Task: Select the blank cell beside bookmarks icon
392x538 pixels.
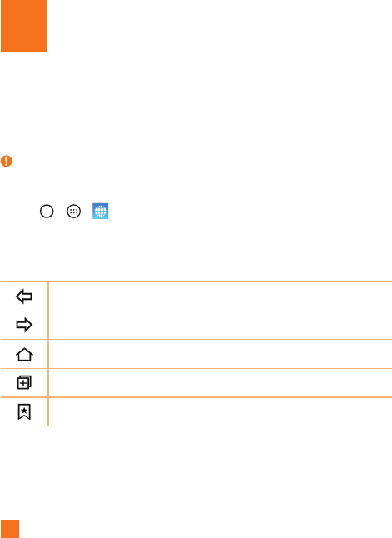Action: coord(221,411)
